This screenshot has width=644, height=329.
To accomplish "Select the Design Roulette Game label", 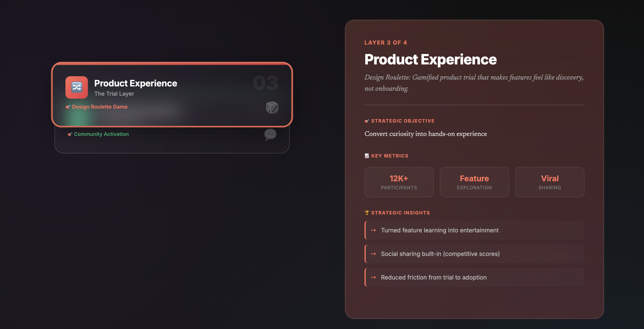I will [100, 107].
